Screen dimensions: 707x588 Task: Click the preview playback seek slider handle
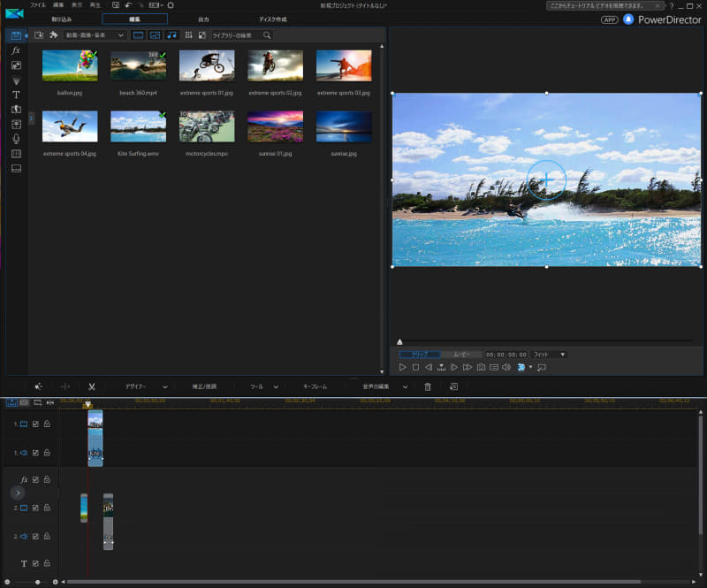tap(400, 341)
